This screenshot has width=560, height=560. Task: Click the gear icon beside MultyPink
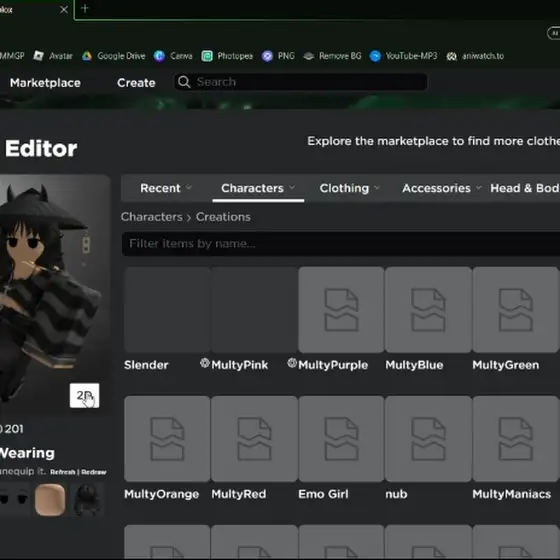205,363
